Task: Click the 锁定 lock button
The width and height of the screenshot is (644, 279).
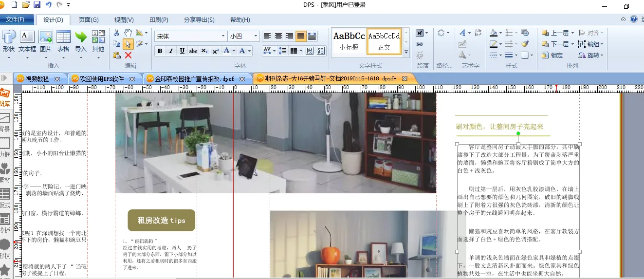Action: 552,56
